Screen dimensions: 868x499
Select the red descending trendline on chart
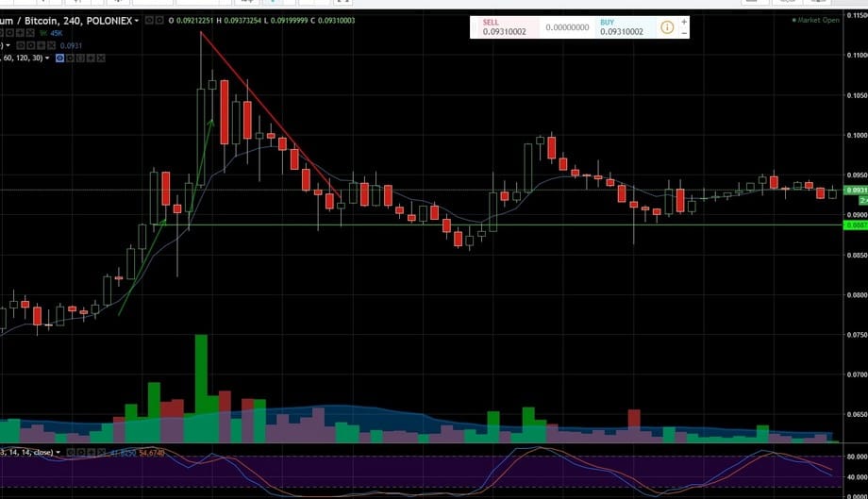[270, 114]
